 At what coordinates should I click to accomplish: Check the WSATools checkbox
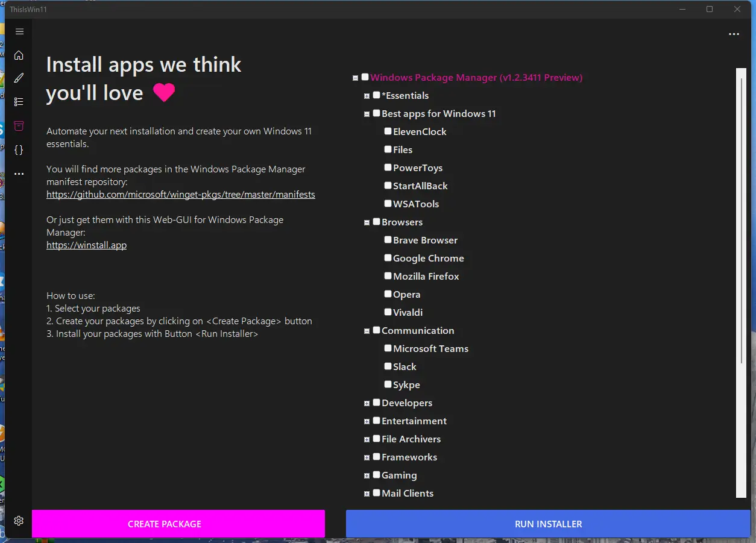(388, 204)
